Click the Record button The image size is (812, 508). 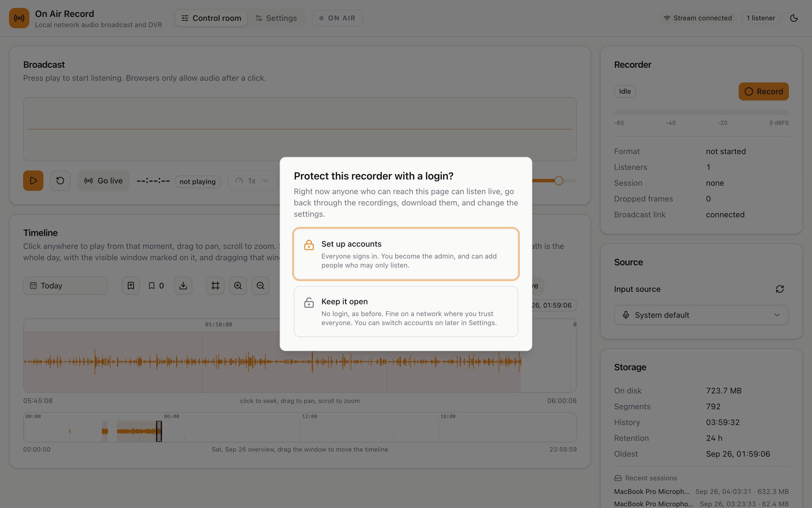pos(763,91)
